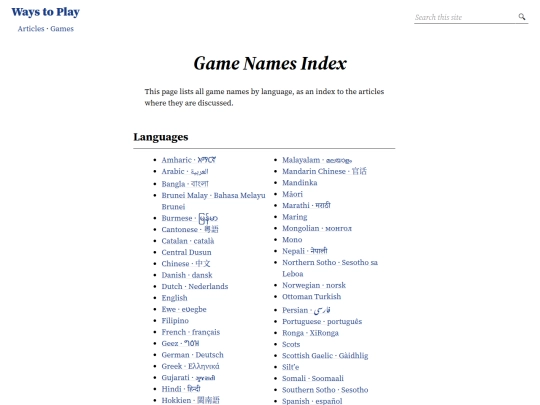Open the Scots language link
The height and width of the screenshot is (405, 540).
click(x=291, y=344)
